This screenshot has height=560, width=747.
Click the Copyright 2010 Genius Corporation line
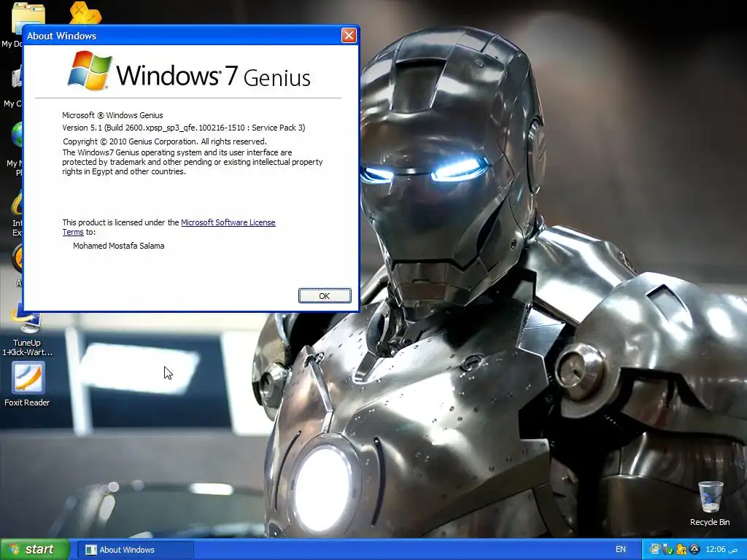coord(165,141)
